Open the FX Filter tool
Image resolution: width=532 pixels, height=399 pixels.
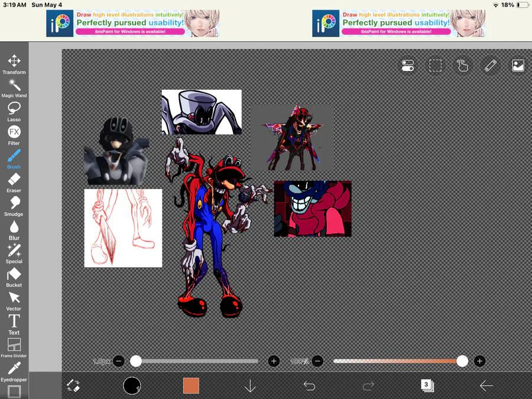coord(14,135)
